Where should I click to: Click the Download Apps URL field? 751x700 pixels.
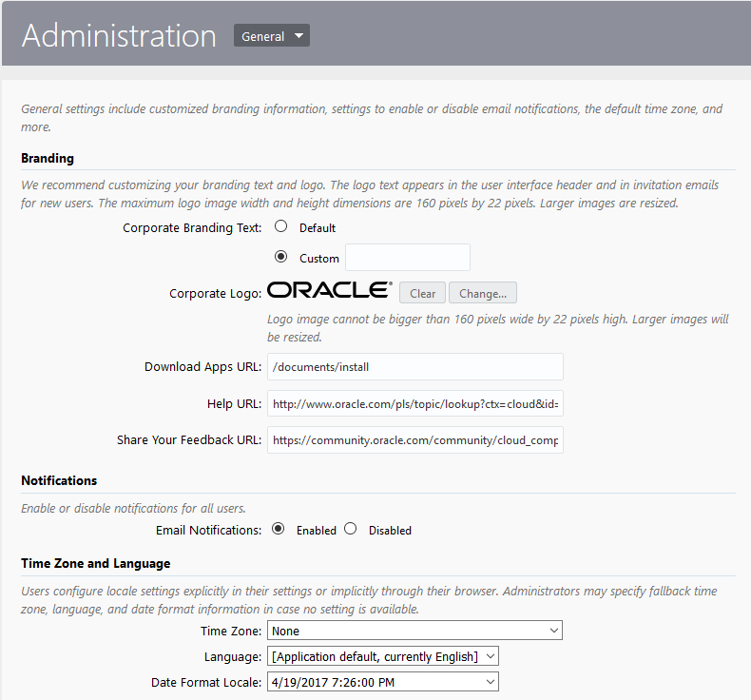415,367
